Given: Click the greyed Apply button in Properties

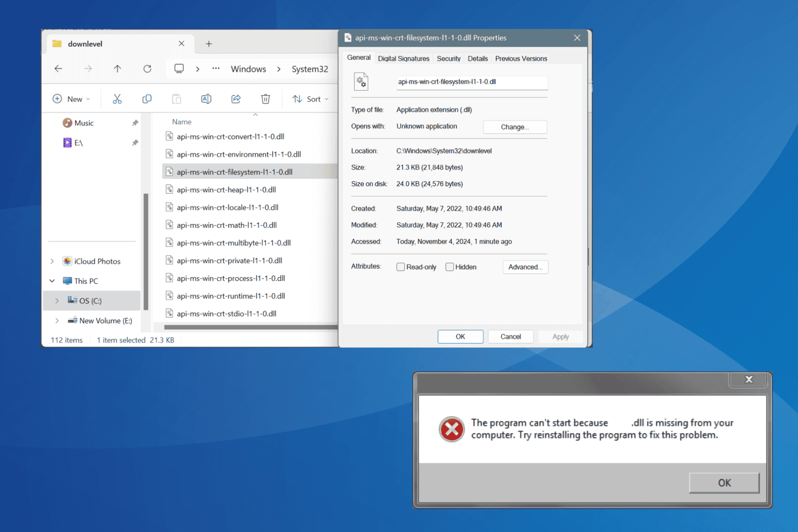Looking at the screenshot, I should point(561,337).
